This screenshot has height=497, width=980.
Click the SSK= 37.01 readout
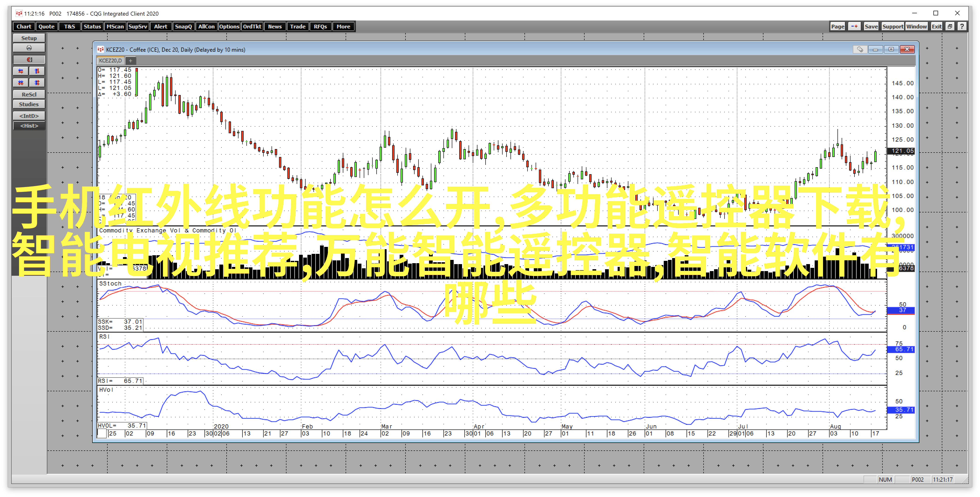(x=120, y=322)
